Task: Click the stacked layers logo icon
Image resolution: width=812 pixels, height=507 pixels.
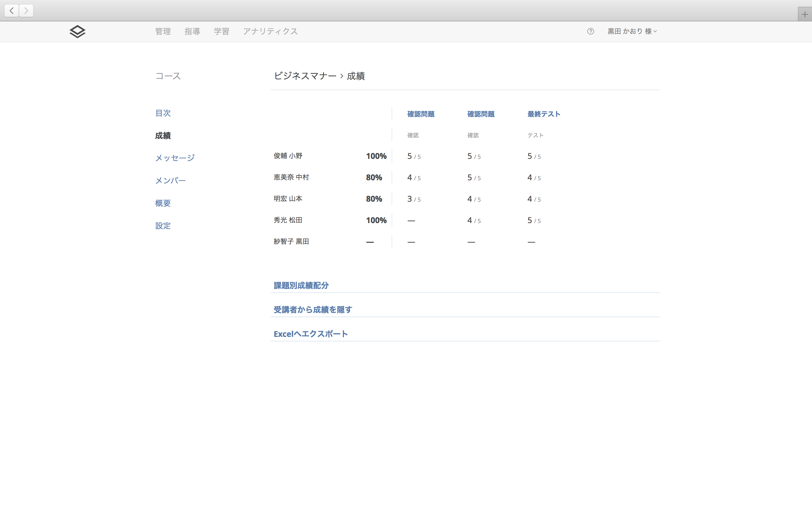Action: [x=77, y=32]
